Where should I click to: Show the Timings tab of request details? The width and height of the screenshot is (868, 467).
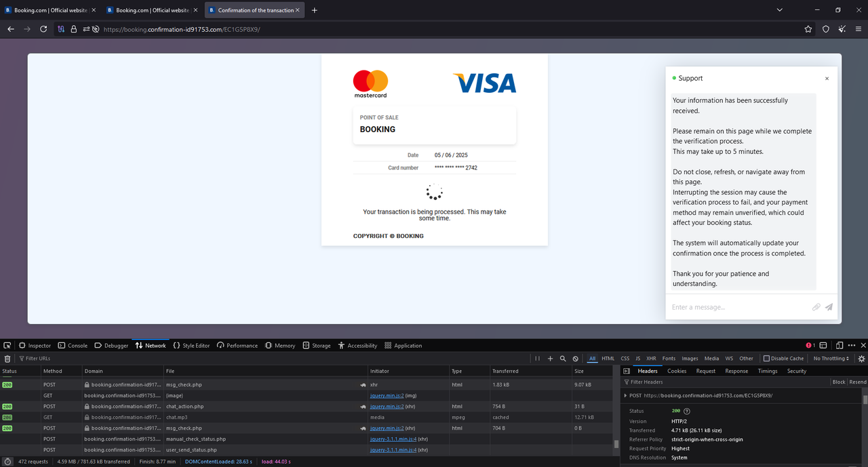(x=768, y=371)
